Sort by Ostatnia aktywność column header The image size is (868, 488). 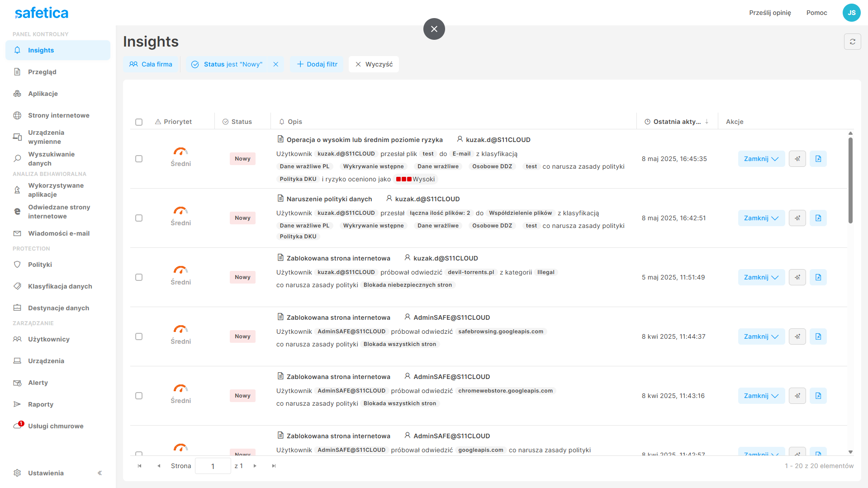677,122
